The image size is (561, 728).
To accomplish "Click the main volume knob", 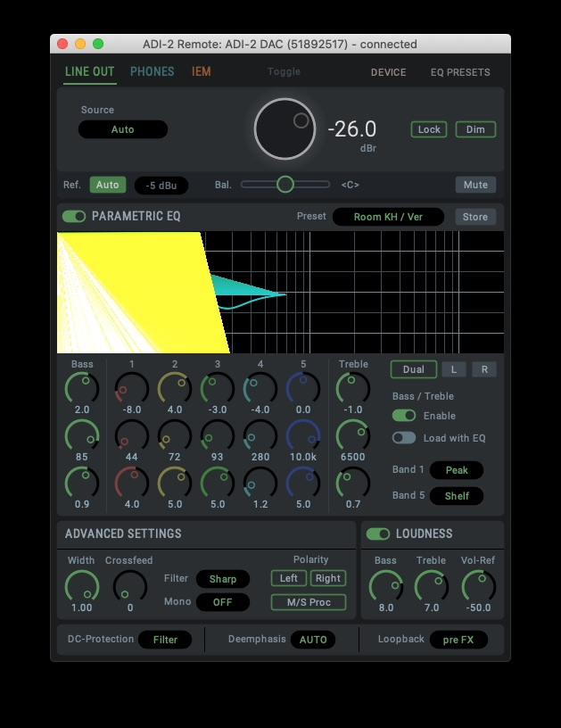I will [285, 128].
